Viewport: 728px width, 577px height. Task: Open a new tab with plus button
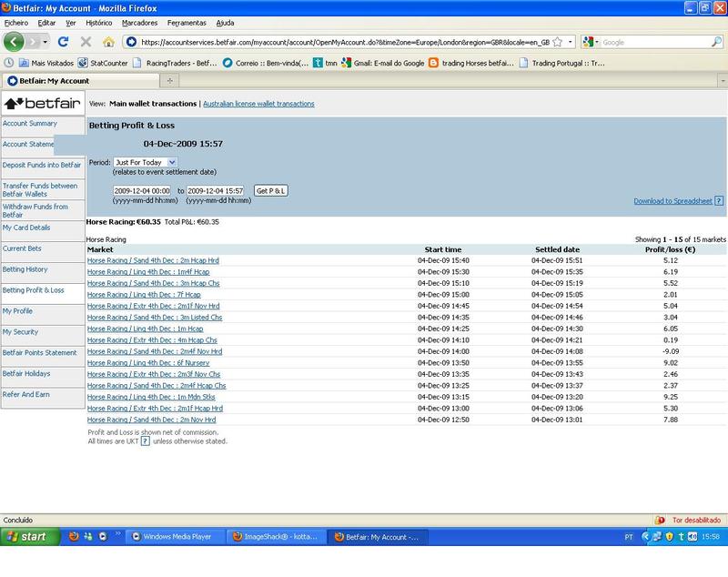(x=170, y=81)
